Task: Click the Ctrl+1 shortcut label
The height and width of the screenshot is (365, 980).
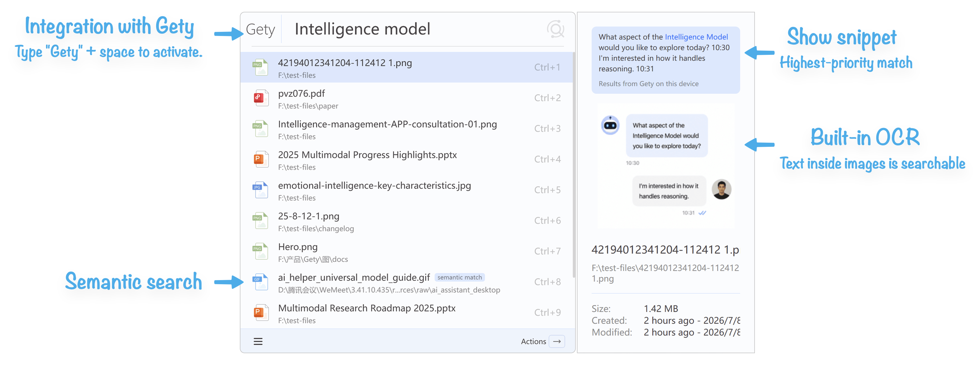Action: coord(547,67)
